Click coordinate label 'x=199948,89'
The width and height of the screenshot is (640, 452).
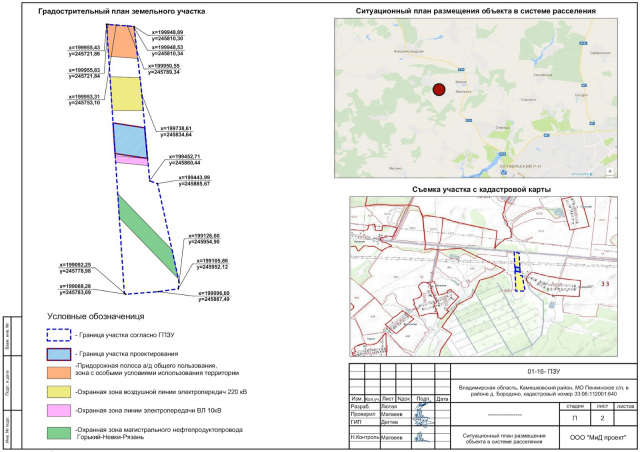pyautogui.click(x=168, y=32)
